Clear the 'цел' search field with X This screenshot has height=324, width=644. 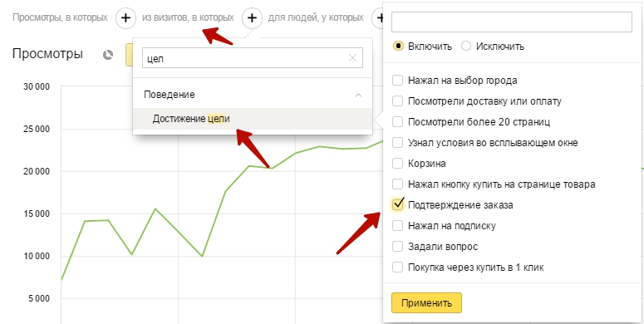[x=352, y=58]
